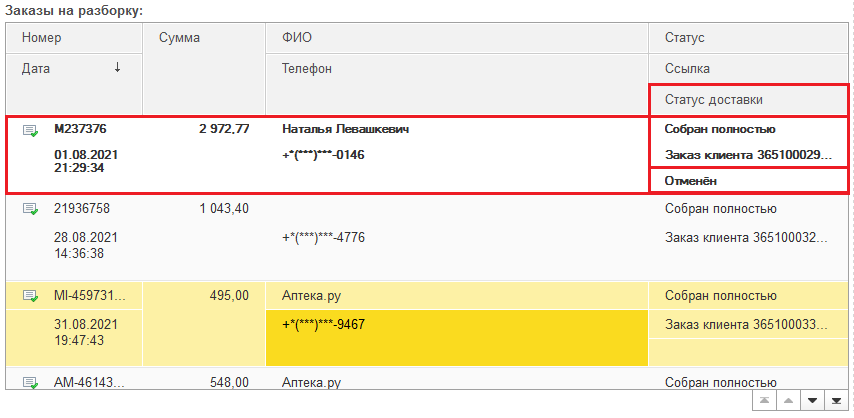The height and width of the screenshot is (418, 854).
Task: Select the Отменён delivery status cell
Action: (748, 181)
